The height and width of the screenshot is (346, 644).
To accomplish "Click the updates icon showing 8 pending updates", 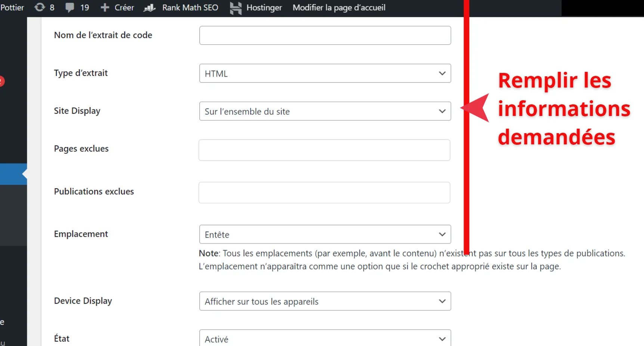I will (x=40, y=7).
